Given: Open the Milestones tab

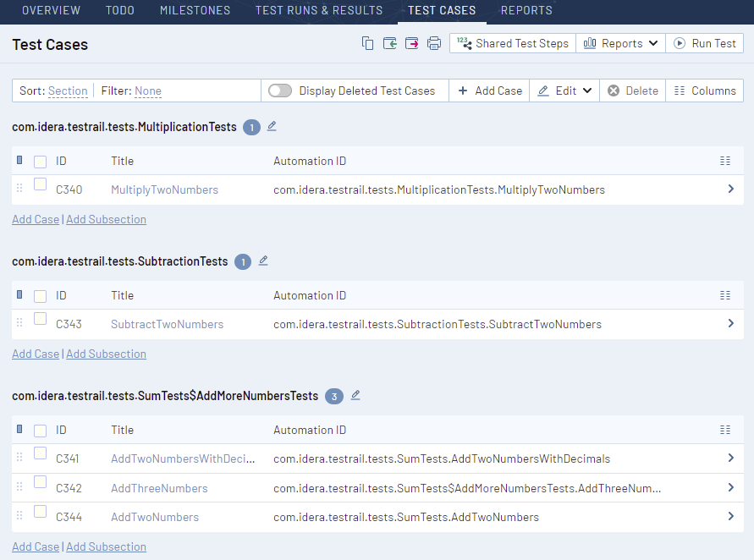Looking at the screenshot, I should [195, 11].
